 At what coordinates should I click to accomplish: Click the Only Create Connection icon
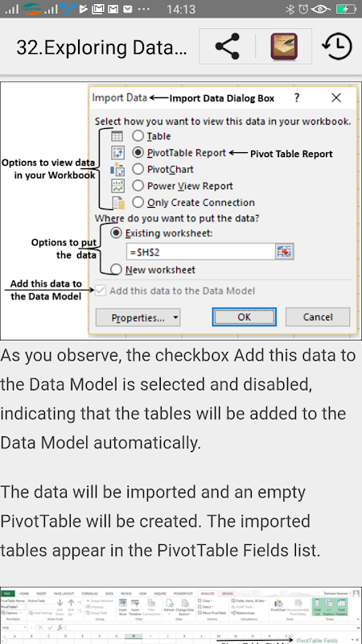click(x=118, y=203)
